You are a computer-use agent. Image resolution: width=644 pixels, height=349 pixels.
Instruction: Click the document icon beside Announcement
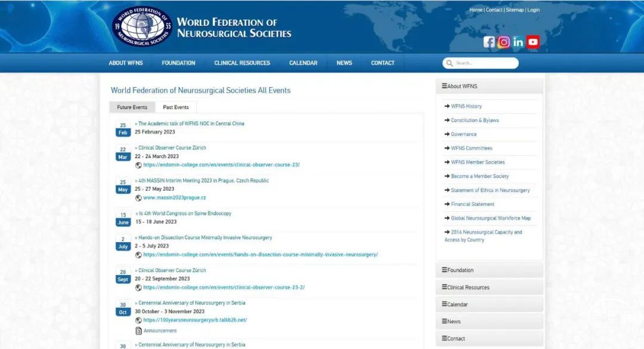[138, 331]
